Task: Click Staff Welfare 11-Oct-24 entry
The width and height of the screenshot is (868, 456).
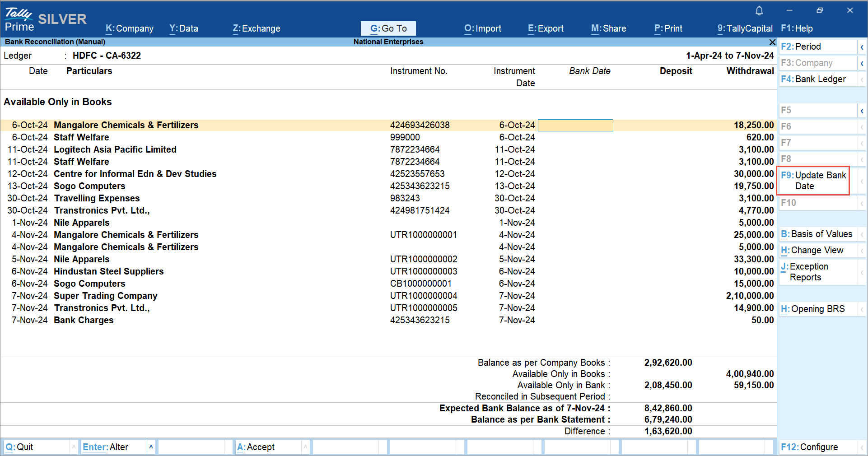Action: [x=388, y=162]
